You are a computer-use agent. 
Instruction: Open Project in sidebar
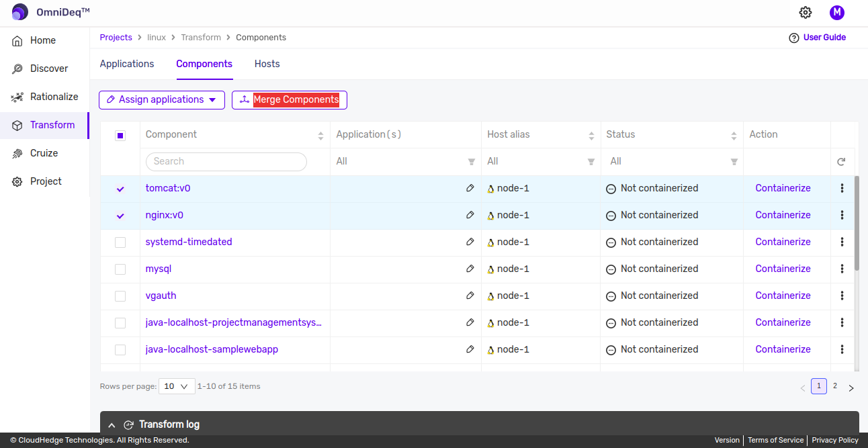click(44, 181)
